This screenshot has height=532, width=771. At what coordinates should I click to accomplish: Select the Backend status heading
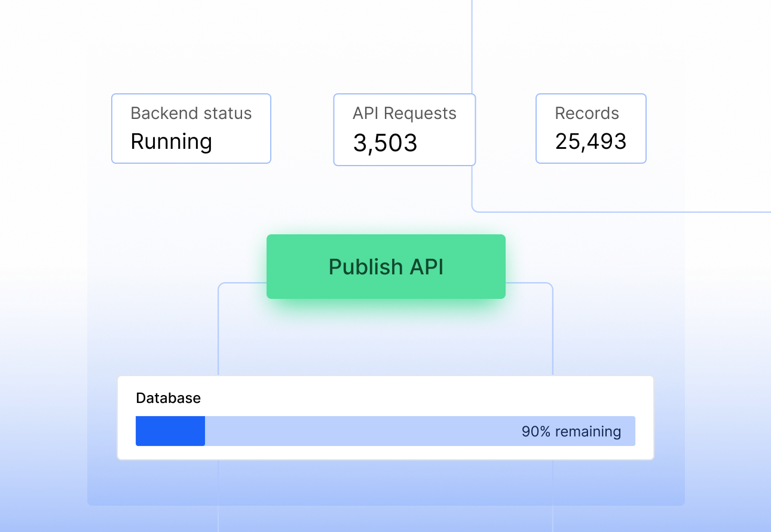click(191, 113)
